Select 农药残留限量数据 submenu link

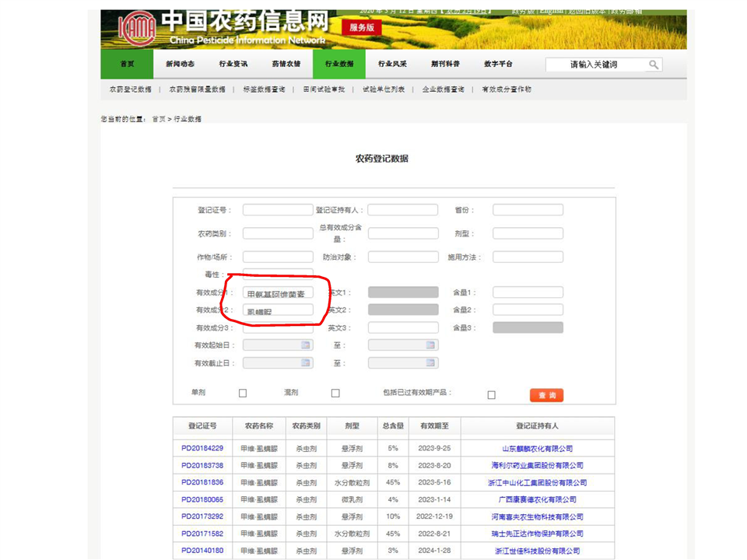pos(197,89)
